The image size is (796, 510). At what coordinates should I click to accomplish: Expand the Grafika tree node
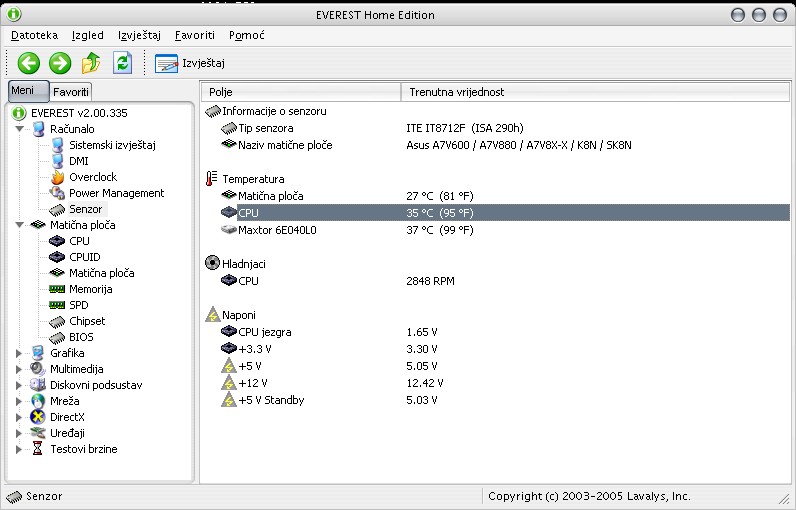point(20,353)
